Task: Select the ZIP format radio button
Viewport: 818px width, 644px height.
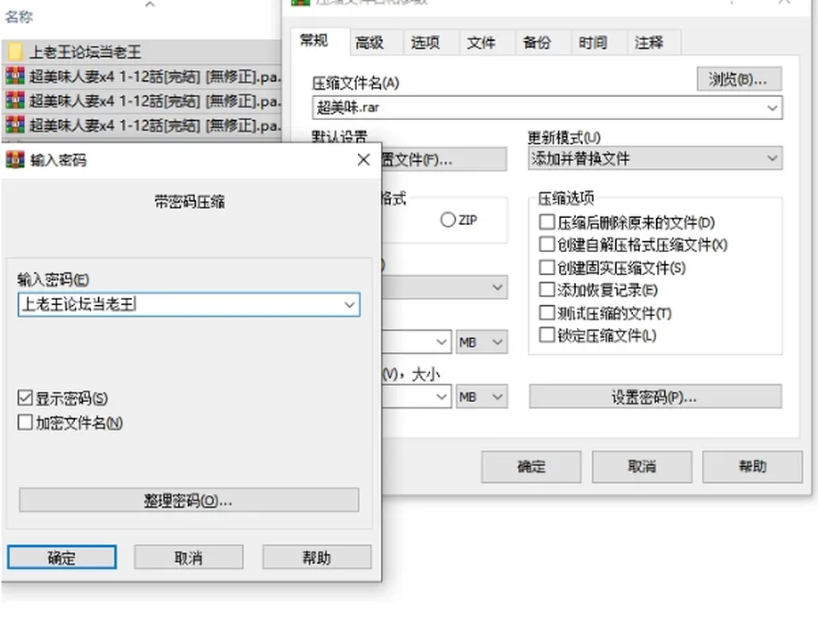Action: tap(447, 220)
